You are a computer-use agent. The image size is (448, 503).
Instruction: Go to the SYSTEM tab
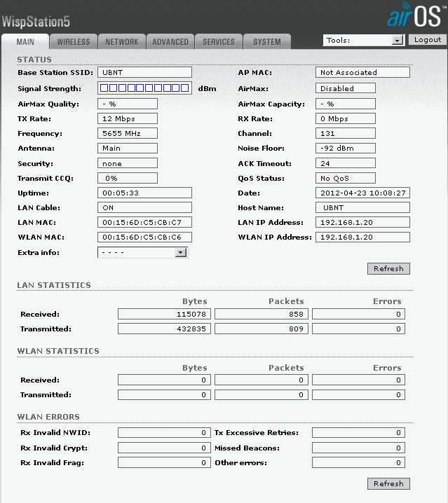coord(267,42)
